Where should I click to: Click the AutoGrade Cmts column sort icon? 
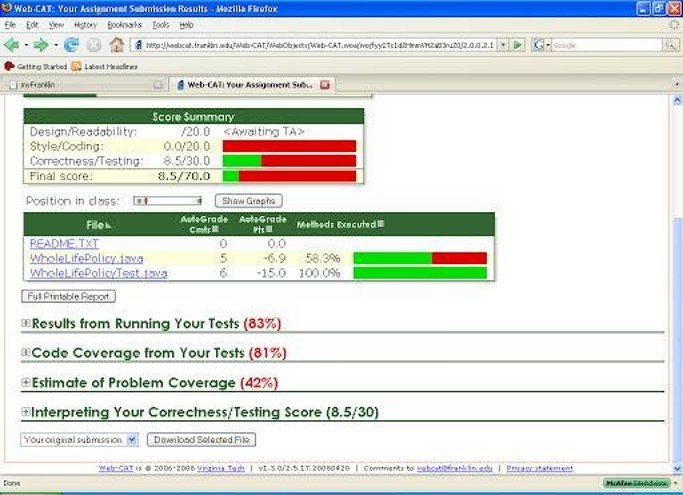click(215, 229)
